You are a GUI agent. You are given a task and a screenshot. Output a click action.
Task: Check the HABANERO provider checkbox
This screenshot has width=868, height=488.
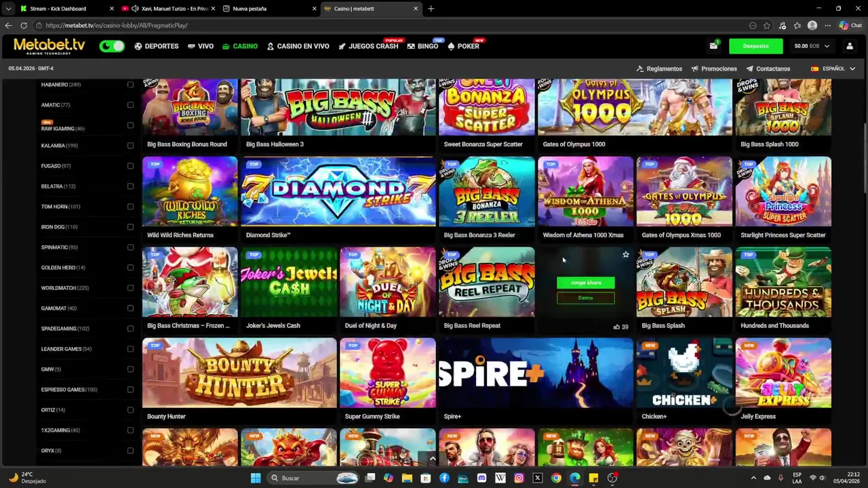[130, 85]
